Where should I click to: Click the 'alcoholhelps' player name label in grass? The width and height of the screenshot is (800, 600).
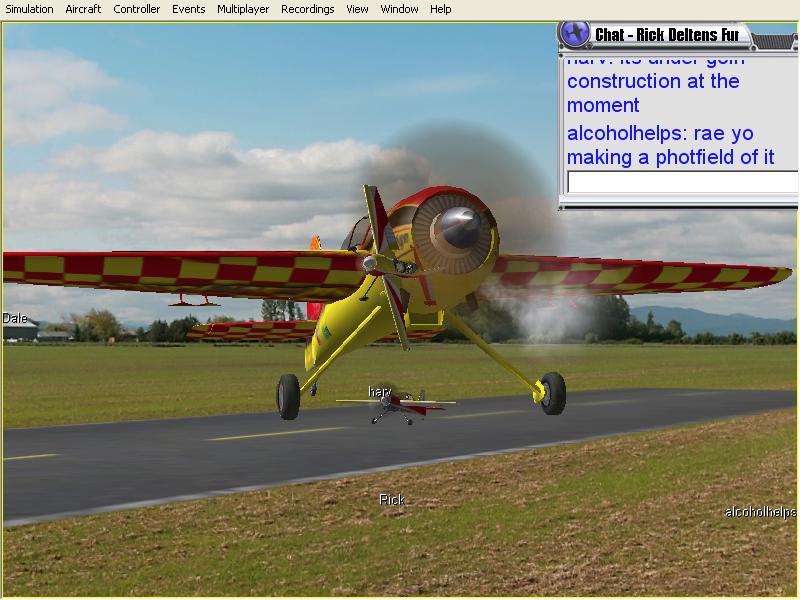click(x=760, y=512)
